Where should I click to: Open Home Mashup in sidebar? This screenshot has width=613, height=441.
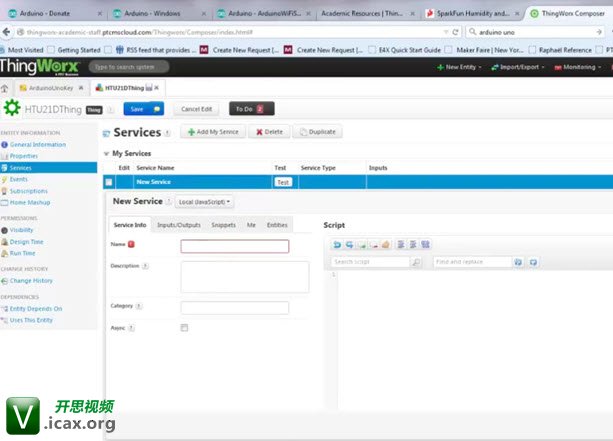[x=30, y=203]
